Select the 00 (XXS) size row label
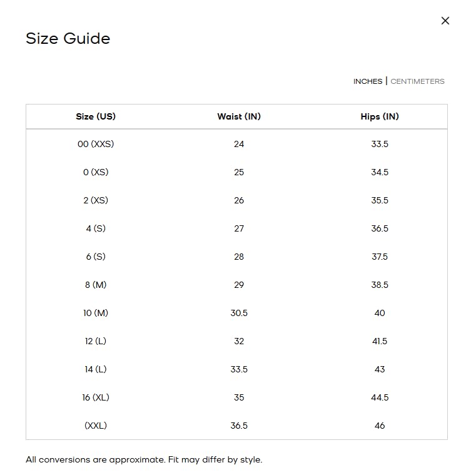 pyautogui.click(x=96, y=144)
